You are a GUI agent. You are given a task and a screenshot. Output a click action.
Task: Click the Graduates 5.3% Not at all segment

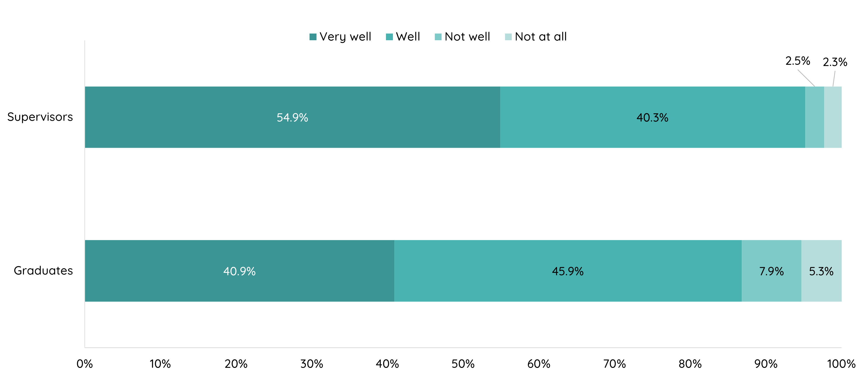tap(821, 270)
